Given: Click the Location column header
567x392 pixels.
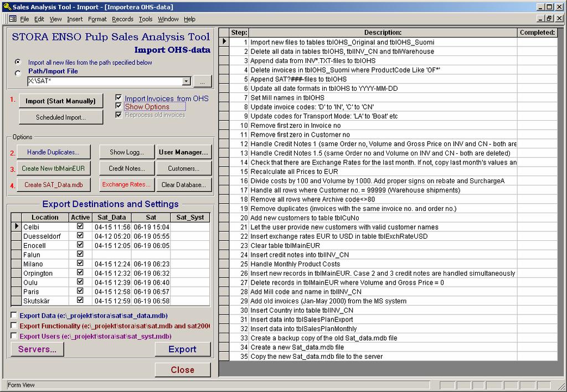Looking at the screenshot, I should pos(45,218).
